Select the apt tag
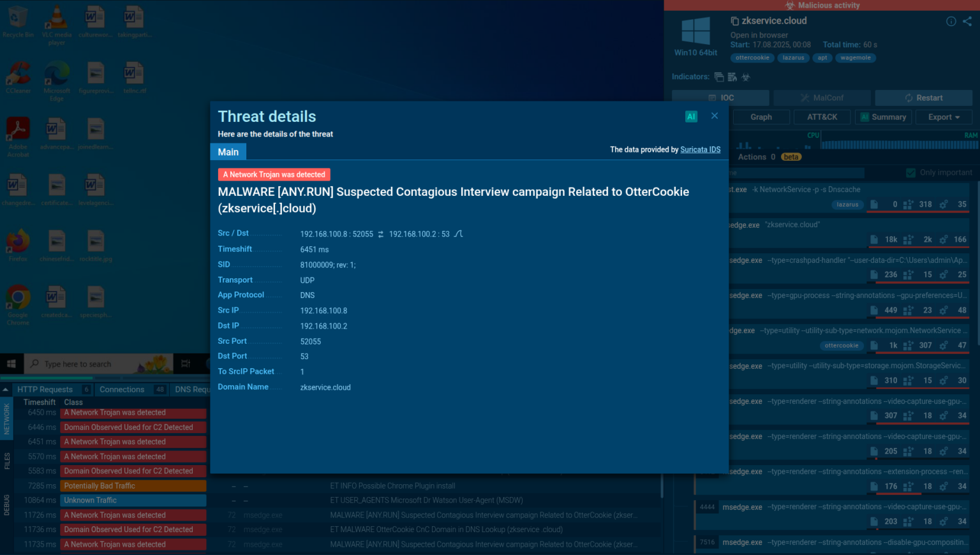The width and height of the screenshot is (980, 555). 822,58
